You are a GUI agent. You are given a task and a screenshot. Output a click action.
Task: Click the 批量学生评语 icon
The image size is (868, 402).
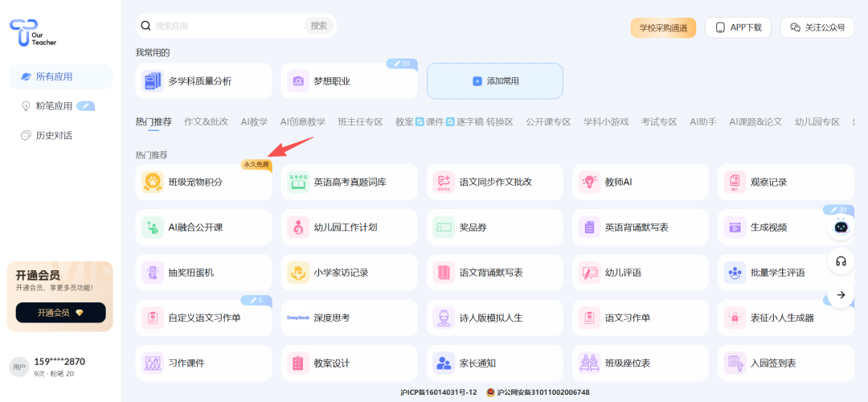pyautogui.click(x=735, y=273)
